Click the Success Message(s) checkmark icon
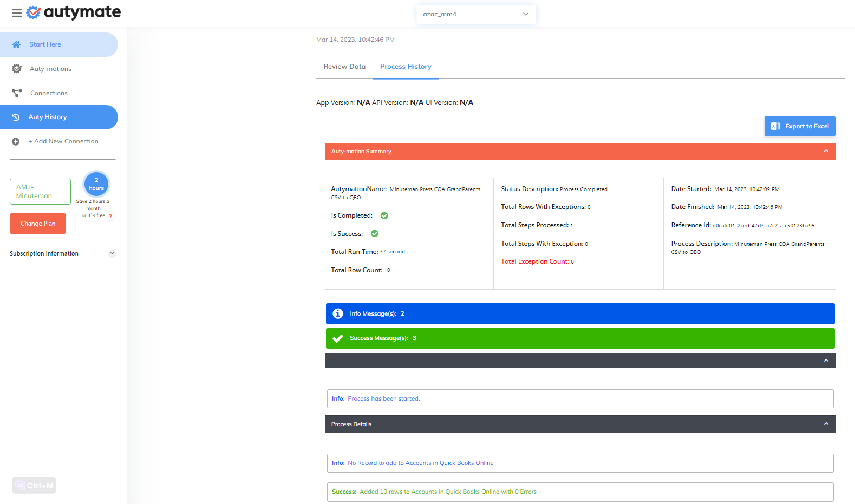 coord(338,338)
